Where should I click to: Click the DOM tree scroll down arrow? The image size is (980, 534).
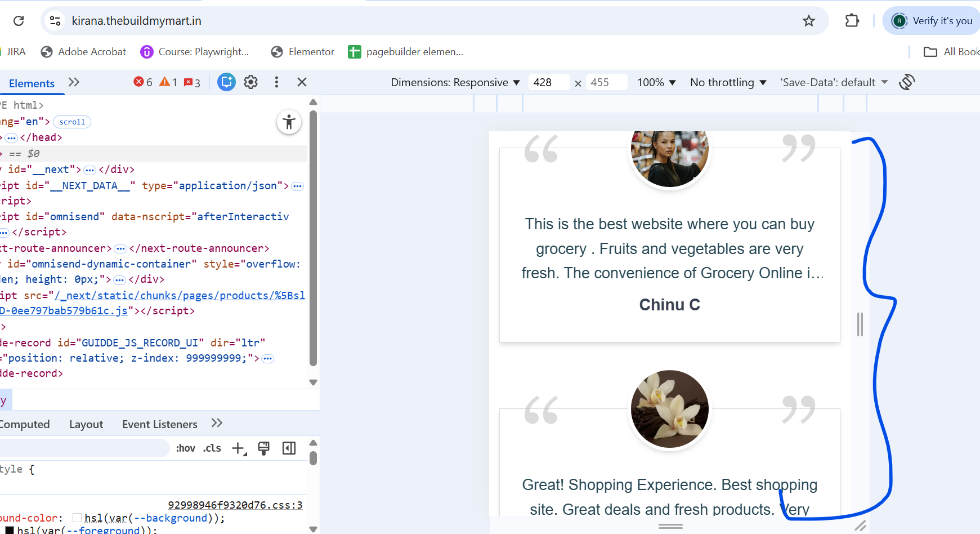(x=314, y=382)
